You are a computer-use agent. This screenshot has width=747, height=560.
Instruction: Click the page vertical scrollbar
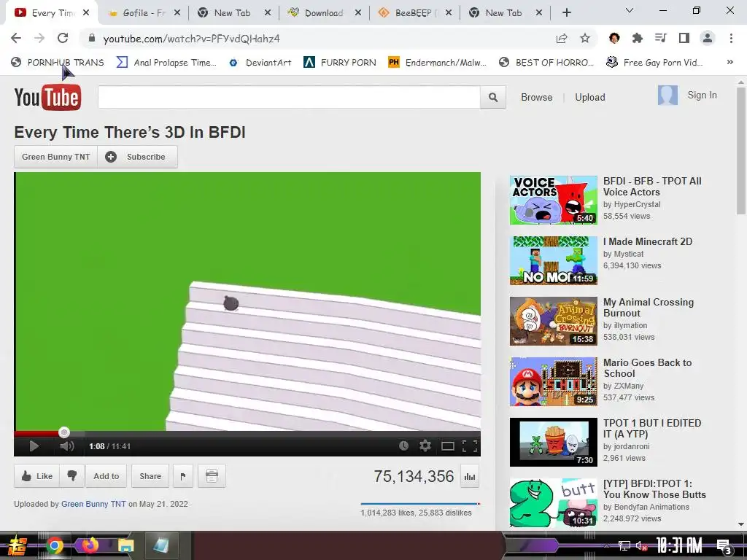coord(741,150)
